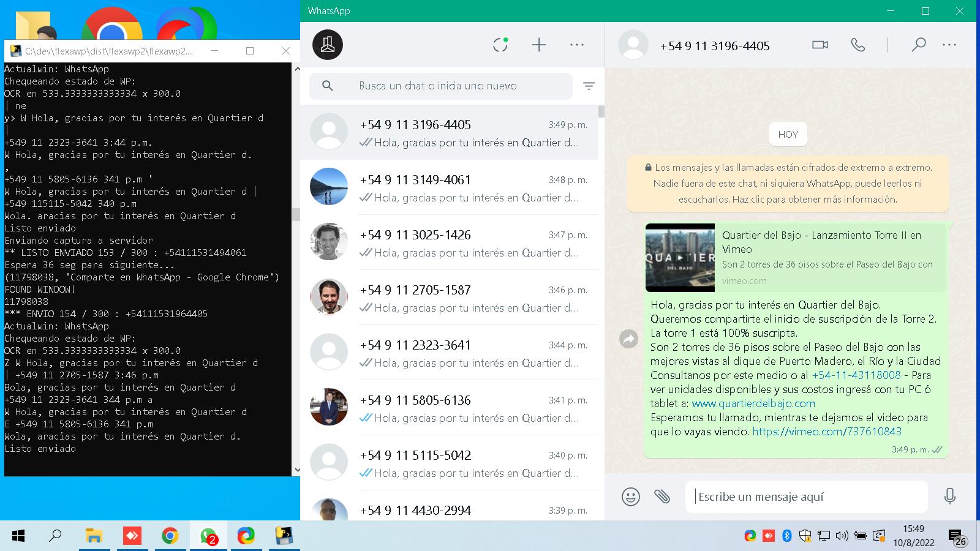
Task: Start a new chat with plus icon
Action: [x=539, y=45]
